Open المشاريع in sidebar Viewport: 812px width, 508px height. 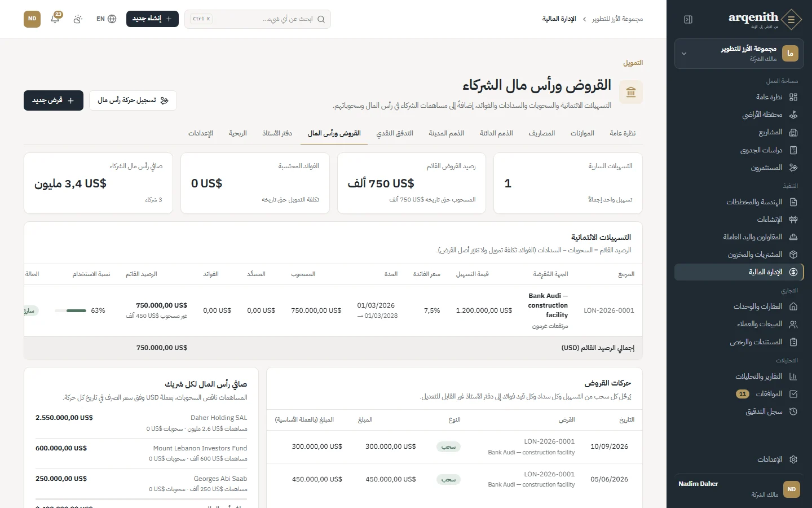pos(739,132)
